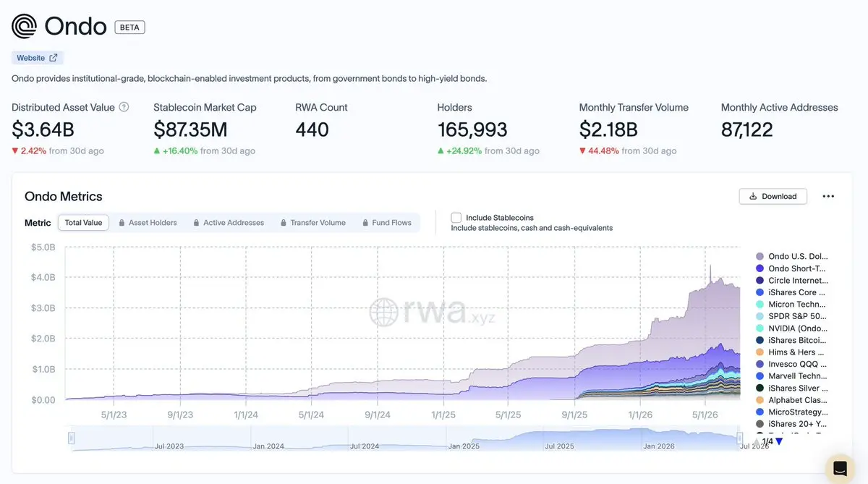Click the lock icon beside Transfer Volume
868x484 pixels.
coord(284,223)
